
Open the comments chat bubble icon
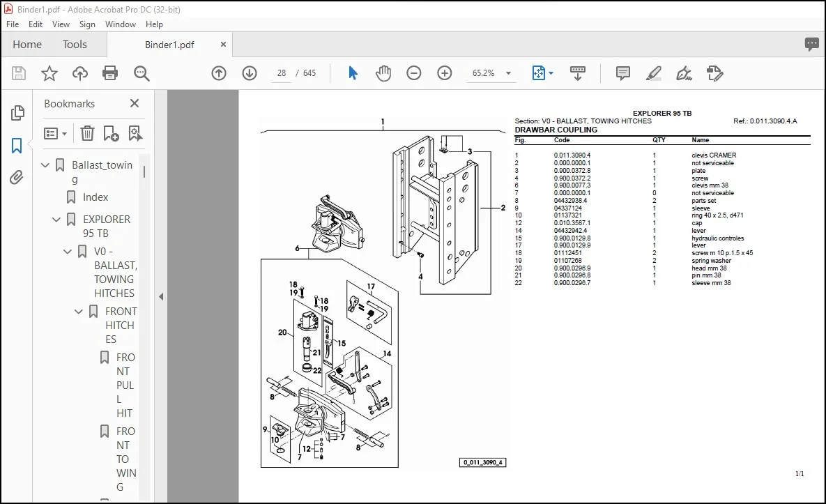[812, 44]
